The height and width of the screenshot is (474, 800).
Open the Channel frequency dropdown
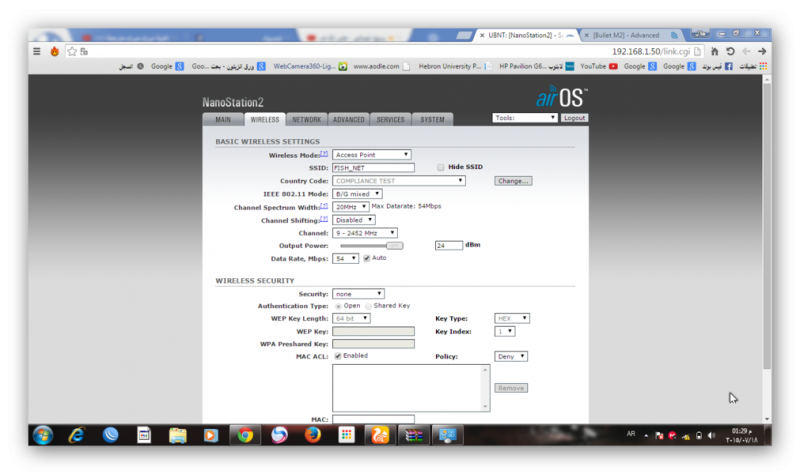tap(365, 233)
